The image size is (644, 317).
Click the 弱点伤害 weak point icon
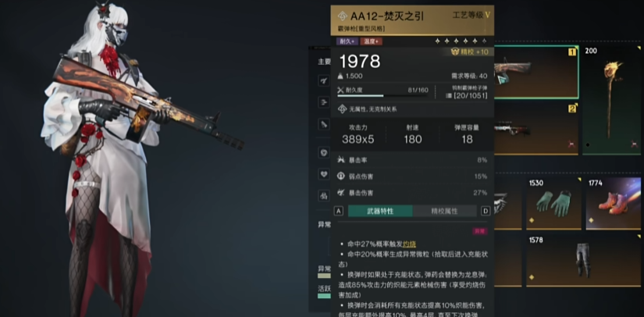click(x=340, y=176)
